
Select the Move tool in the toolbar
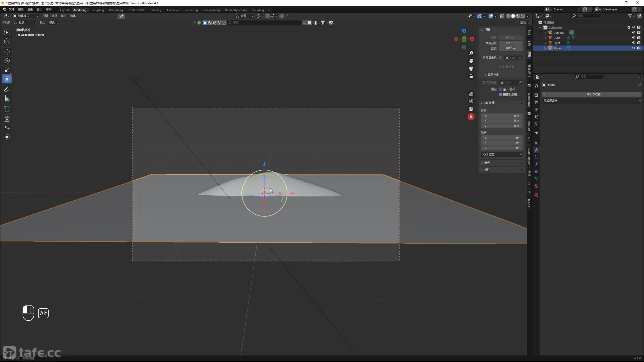click(7, 52)
